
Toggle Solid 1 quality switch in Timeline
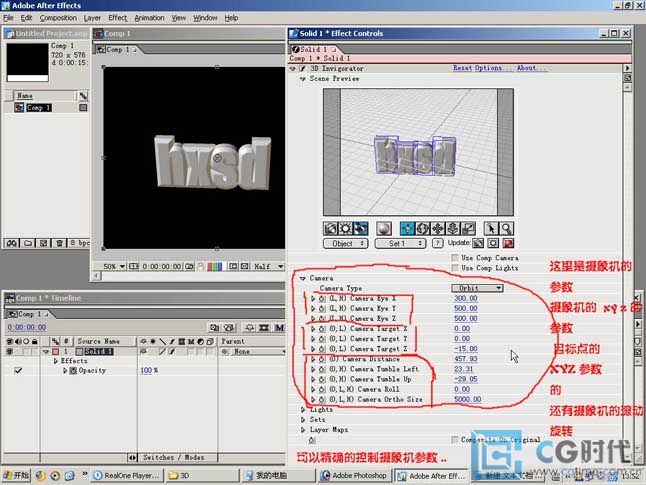tap(162, 351)
